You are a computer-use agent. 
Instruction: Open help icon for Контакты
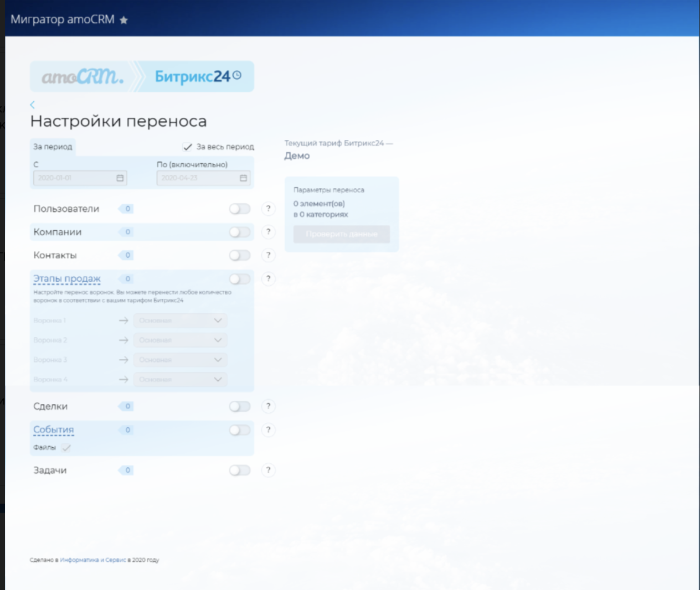pos(268,255)
